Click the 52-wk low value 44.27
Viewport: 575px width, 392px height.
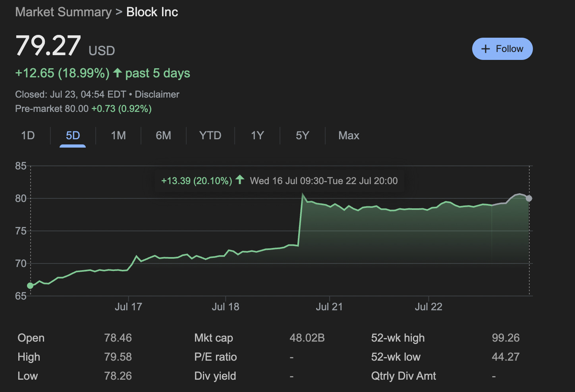pyautogui.click(x=506, y=357)
